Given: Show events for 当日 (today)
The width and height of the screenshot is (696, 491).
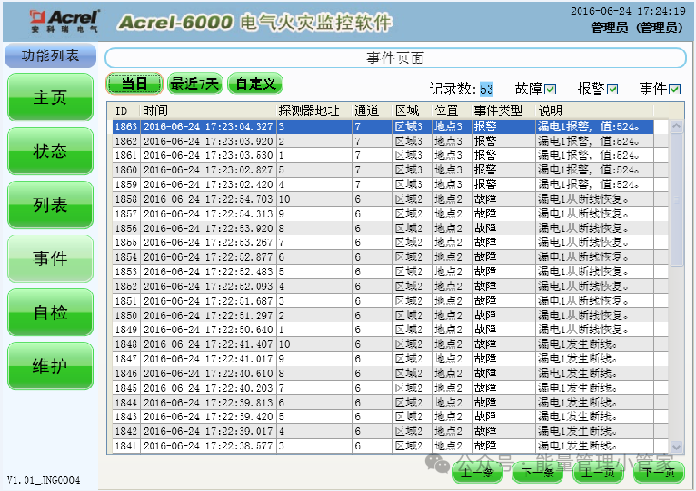Looking at the screenshot, I should [134, 83].
